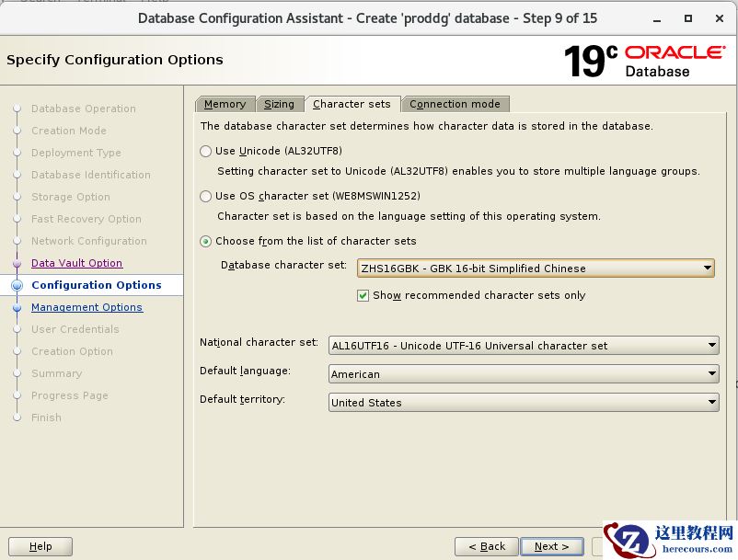This screenshot has width=738, height=560.
Task: Open the Sizing tab
Action: [279, 104]
